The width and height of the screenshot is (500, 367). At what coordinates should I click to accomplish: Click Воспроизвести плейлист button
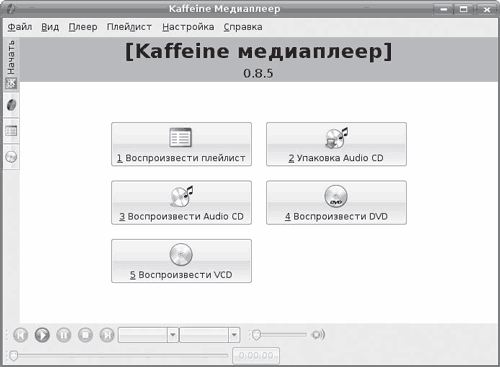tap(181, 144)
